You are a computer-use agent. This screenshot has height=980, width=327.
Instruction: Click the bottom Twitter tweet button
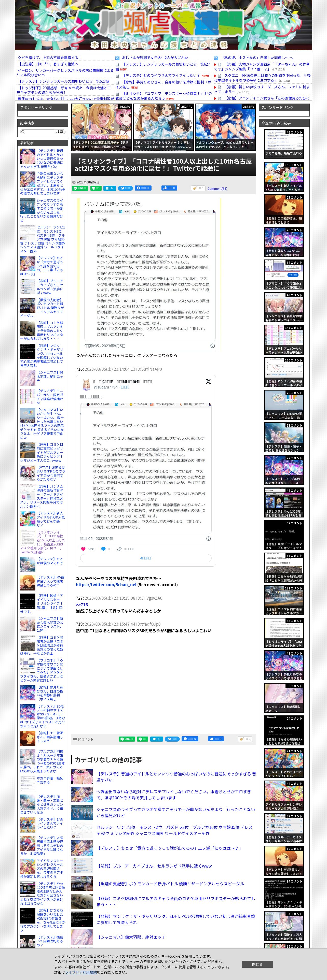coord(172,739)
